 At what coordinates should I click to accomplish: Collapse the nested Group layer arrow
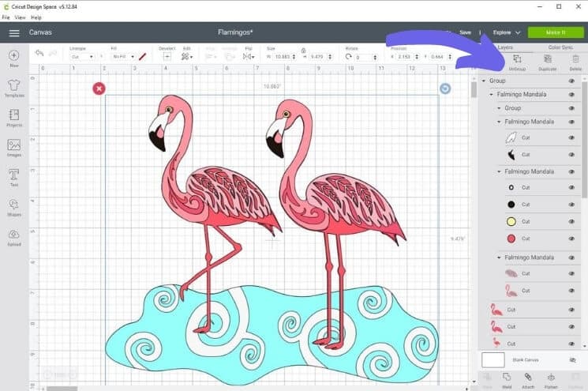pyautogui.click(x=499, y=108)
